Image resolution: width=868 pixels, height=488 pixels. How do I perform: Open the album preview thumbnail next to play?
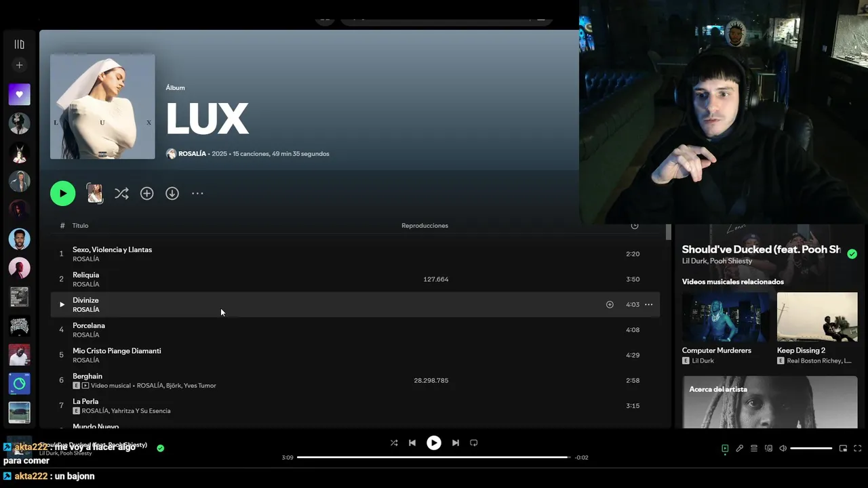pos(95,193)
